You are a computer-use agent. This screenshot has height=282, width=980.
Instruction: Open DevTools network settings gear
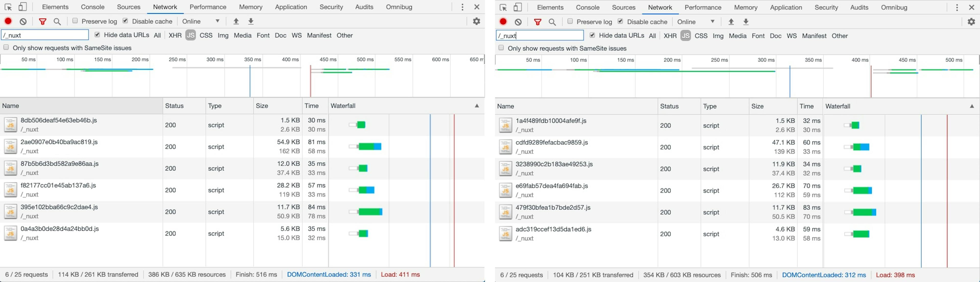pyautogui.click(x=476, y=21)
